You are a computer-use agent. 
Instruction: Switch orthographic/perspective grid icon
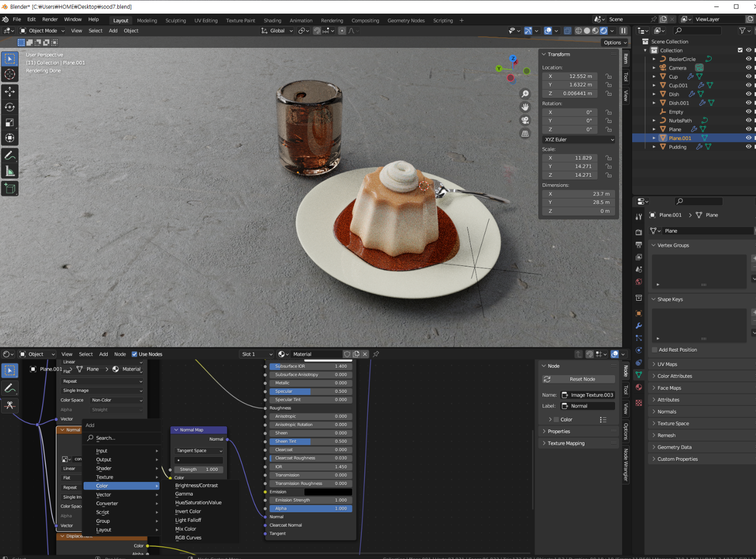[x=525, y=133]
